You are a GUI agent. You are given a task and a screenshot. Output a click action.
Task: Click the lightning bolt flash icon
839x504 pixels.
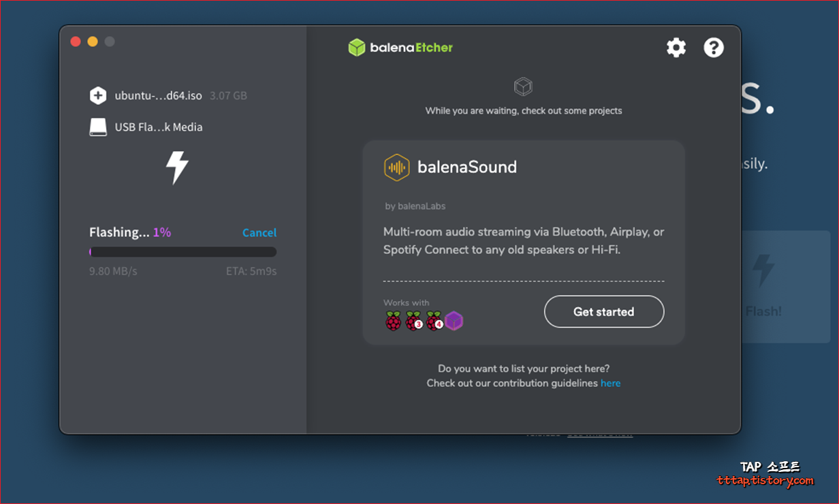(177, 168)
